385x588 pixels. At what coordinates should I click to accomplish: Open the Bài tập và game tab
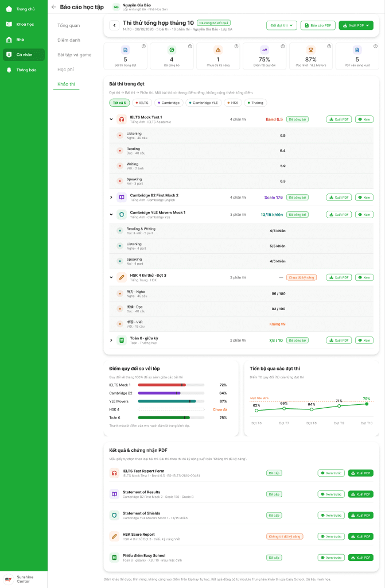74,55
